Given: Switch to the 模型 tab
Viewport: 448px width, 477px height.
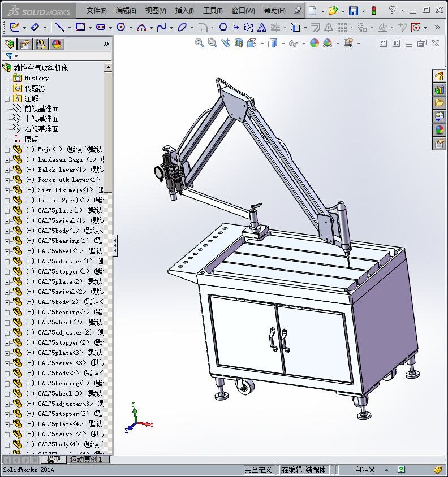Looking at the screenshot, I should point(54,459).
